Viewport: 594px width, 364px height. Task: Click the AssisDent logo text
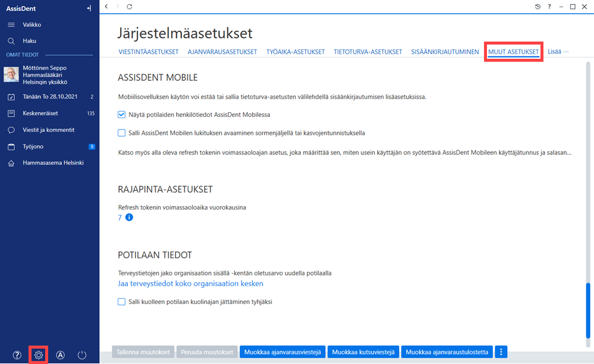(21, 8)
